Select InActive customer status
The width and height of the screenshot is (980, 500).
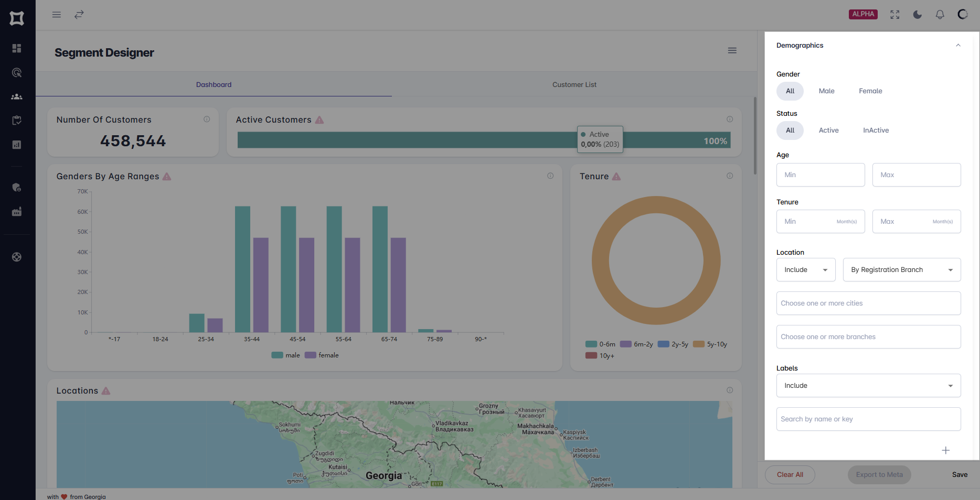875,130
